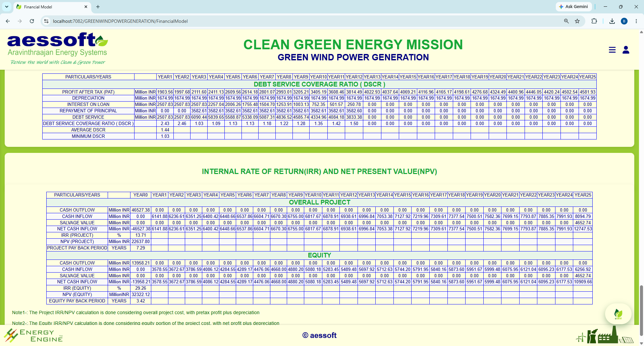The width and height of the screenshot is (644, 346).
Task: Click the EQUITY PAY BACK PERIOD label
Action: point(77,301)
